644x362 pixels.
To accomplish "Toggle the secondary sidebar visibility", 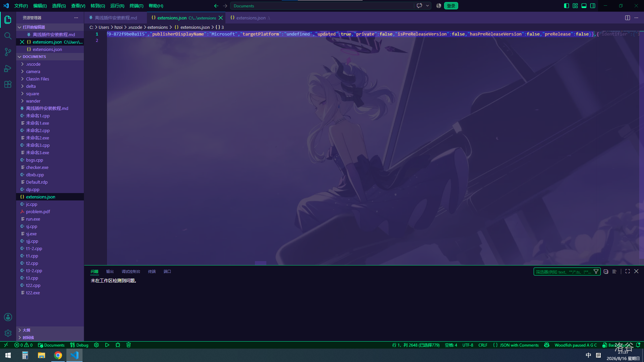I will pos(593,6).
